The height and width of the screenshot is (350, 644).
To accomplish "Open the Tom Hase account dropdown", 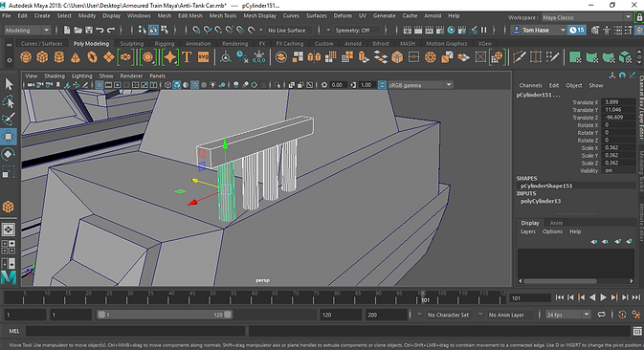I will (x=539, y=30).
